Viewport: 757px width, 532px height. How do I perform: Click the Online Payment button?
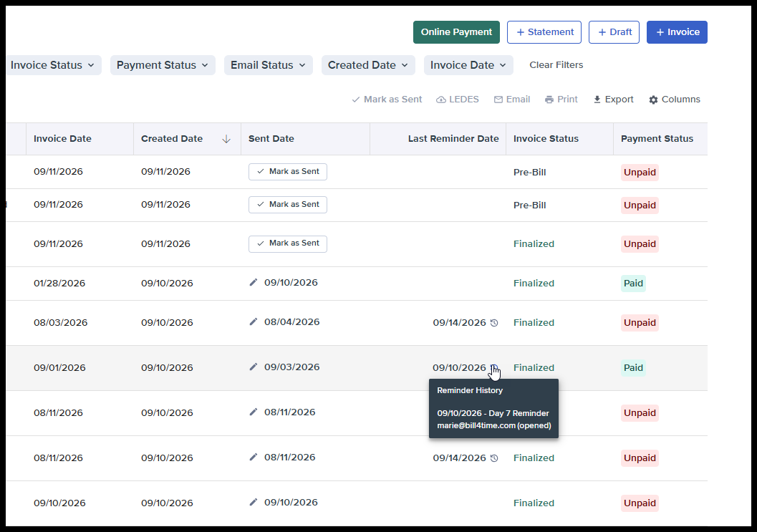[x=456, y=32]
